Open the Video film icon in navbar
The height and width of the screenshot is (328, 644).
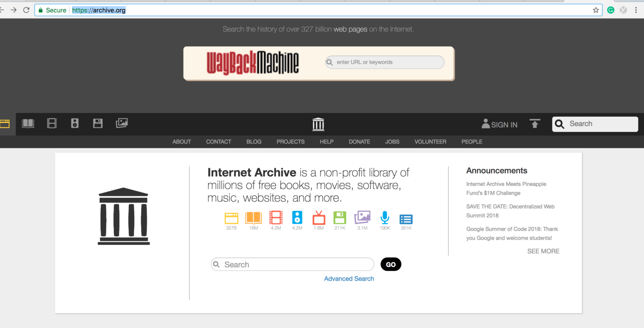click(x=52, y=123)
